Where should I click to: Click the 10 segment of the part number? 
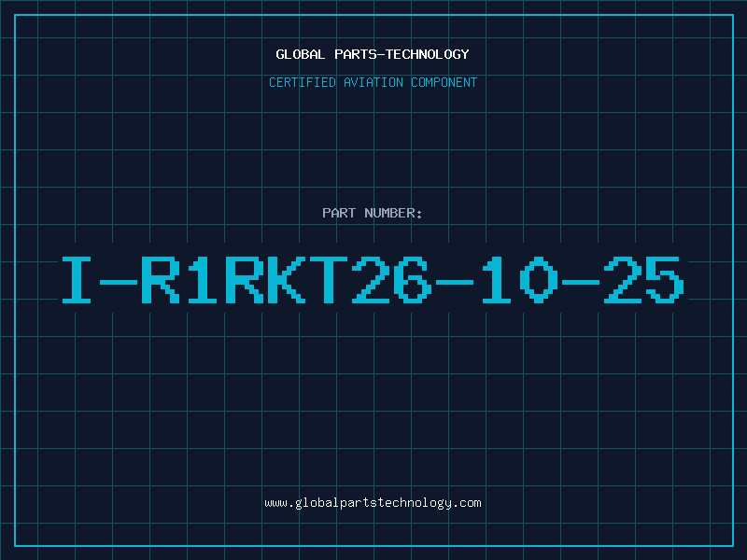[x=517, y=279]
